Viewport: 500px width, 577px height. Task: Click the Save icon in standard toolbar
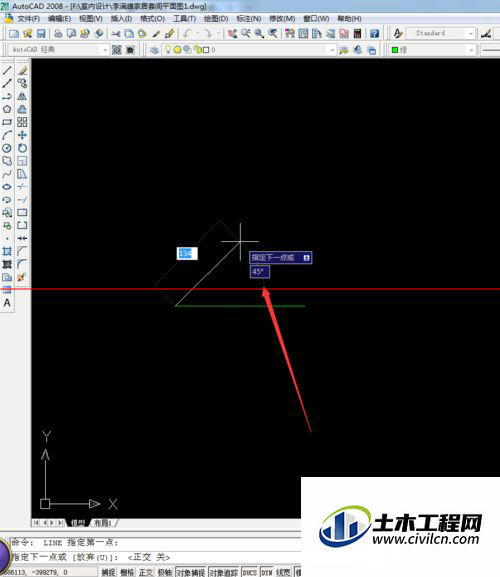pyautogui.click(x=41, y=34)
